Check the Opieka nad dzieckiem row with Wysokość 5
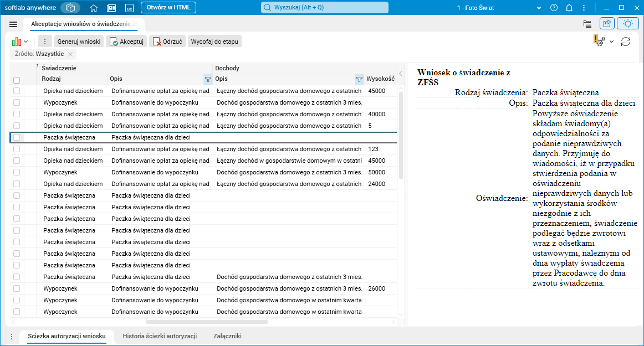The image size is (644, 346). [x=17, y=126]
